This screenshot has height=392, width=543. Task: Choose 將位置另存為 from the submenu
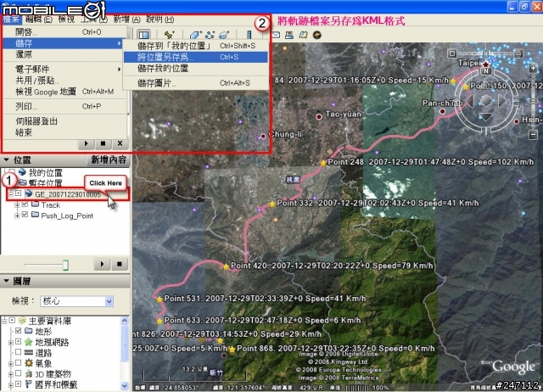(196, 57)
